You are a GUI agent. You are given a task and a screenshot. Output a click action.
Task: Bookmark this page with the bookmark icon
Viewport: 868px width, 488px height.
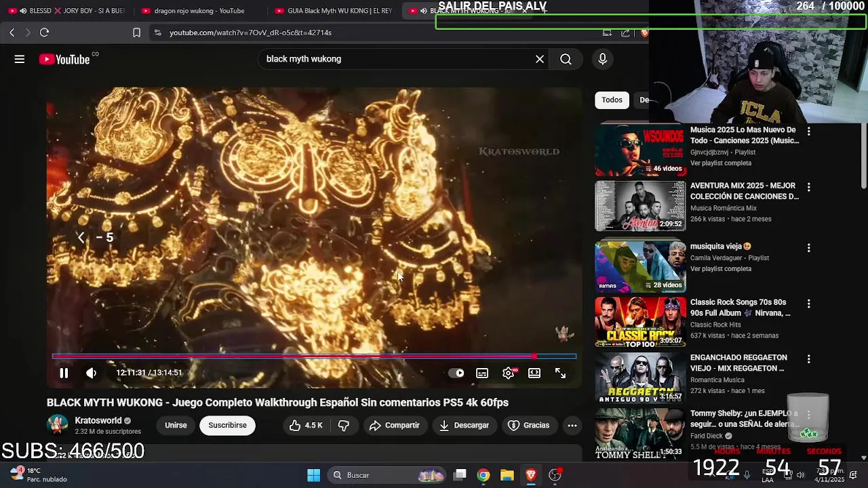click(136, 33)
